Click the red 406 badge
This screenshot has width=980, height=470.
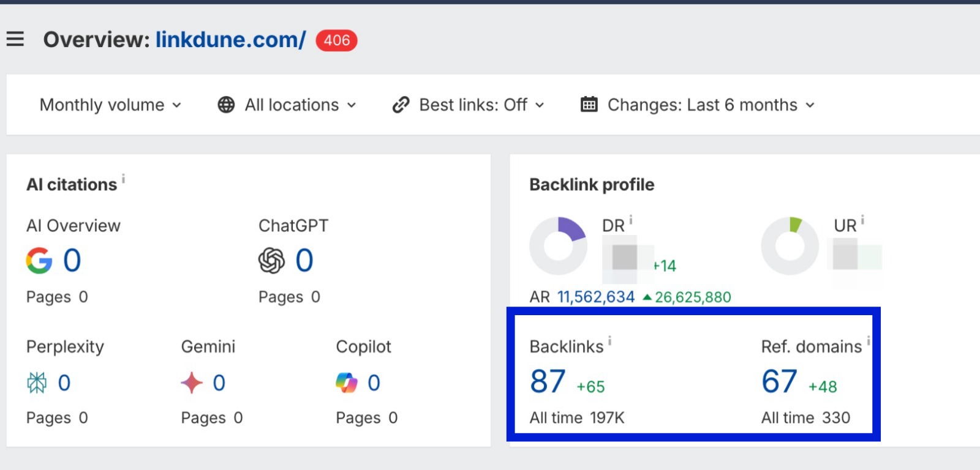pos(336,40)
